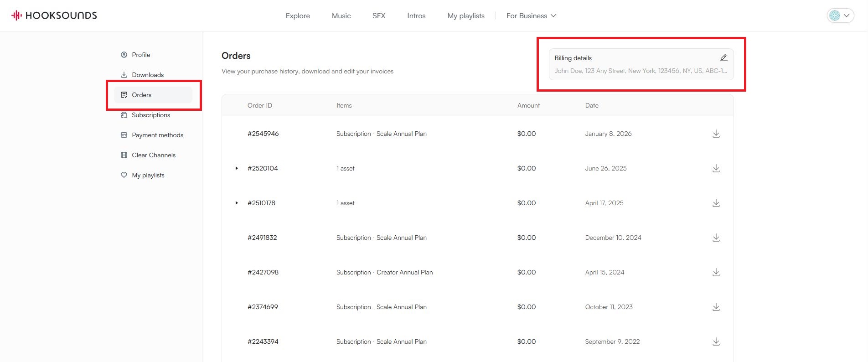
Task: Edit billing details with pencil icon
Action: (x=723, y=58)
